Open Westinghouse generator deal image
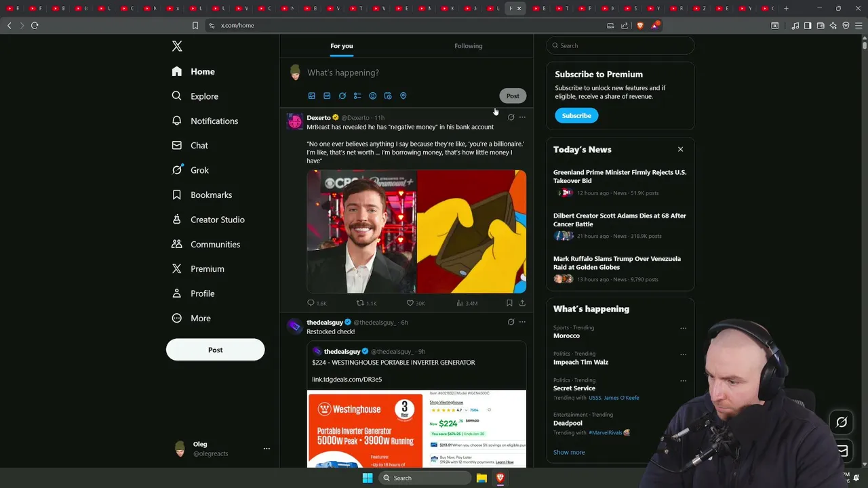Viewport: 868px width, 488px height. (416, 428)
